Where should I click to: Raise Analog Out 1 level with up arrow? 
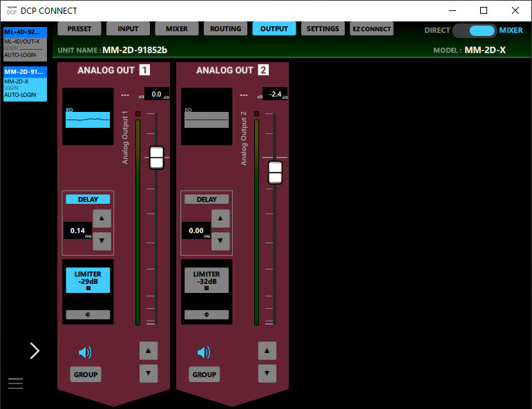point(149,351)
